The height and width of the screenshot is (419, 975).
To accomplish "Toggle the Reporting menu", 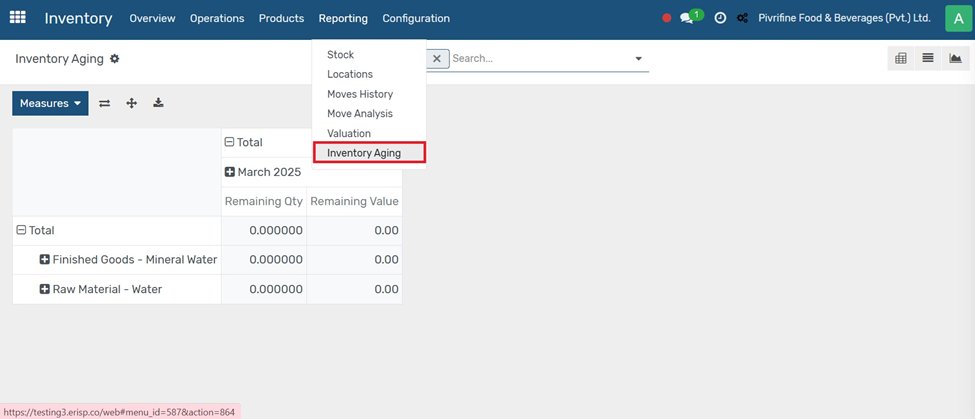I will [343, 19].
